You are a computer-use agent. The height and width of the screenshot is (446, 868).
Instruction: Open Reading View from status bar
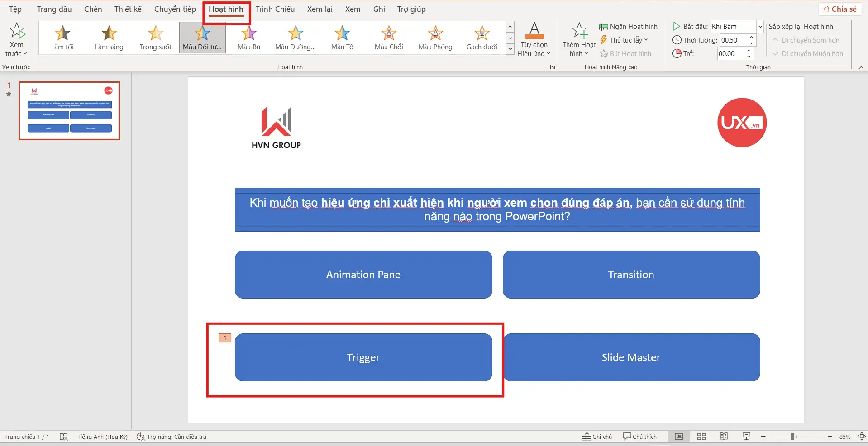724,437
